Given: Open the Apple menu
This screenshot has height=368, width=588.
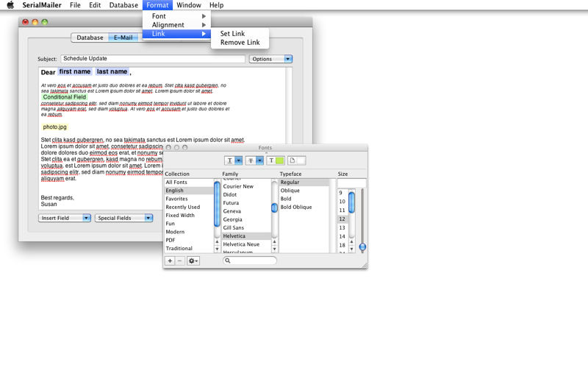Looking at the screenshot, I should 10,5.
